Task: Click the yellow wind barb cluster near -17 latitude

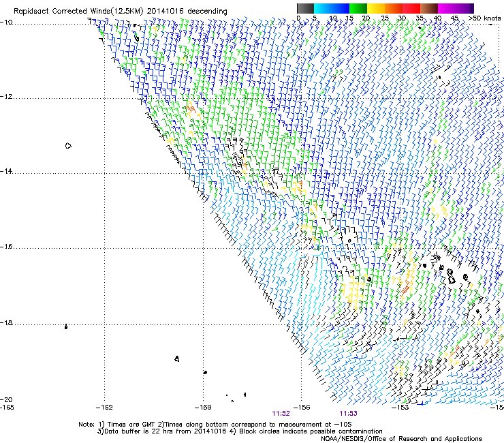Action: (x=352, y=293)
